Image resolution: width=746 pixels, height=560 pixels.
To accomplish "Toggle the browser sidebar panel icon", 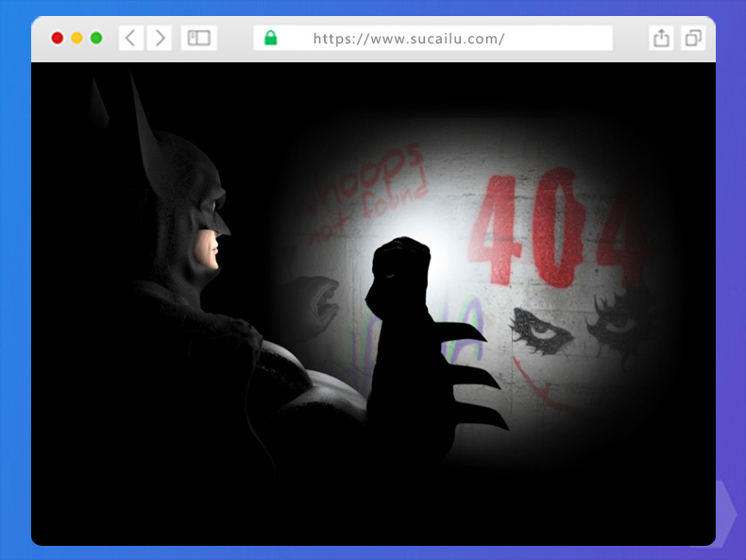I will [x=198, y=38].
